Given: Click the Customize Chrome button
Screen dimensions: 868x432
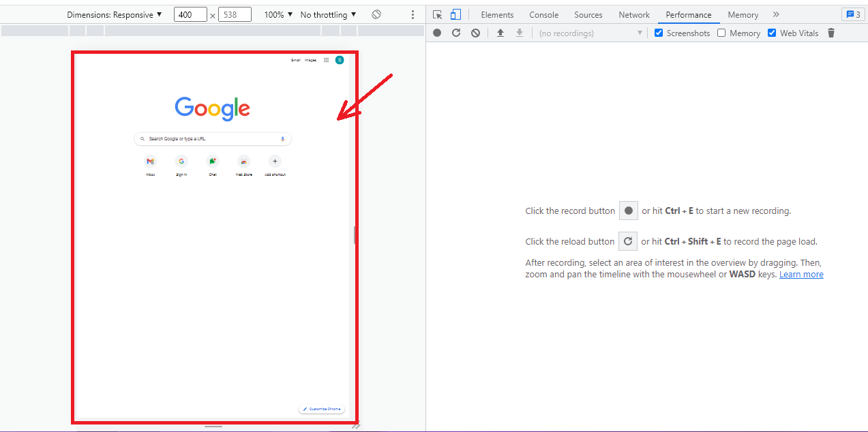Looking at the screenshot, I should pos(322,409).
